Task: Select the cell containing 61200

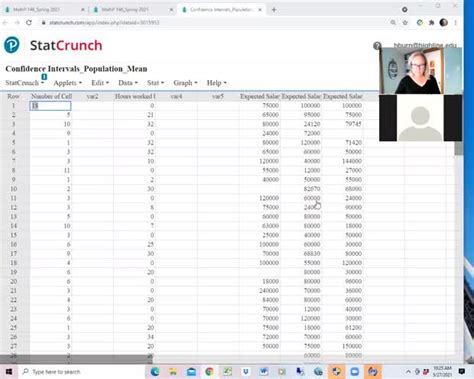Action: coord(343,328)
